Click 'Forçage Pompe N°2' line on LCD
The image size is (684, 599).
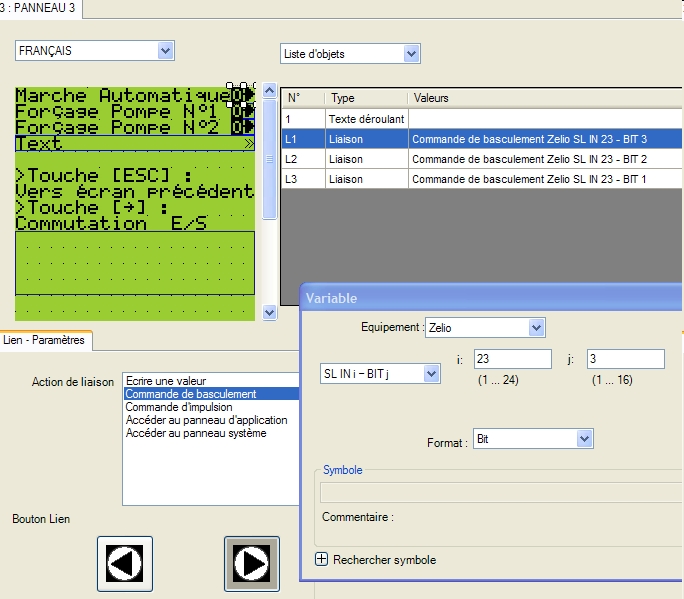117,127
